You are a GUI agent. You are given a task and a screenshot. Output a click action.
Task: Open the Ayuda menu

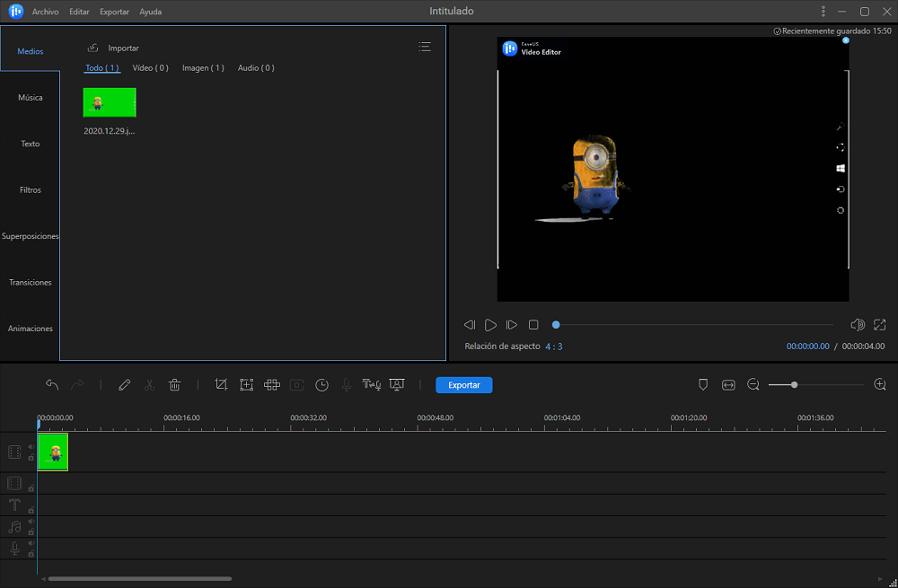pyautogui.click(x=151, y=12)
